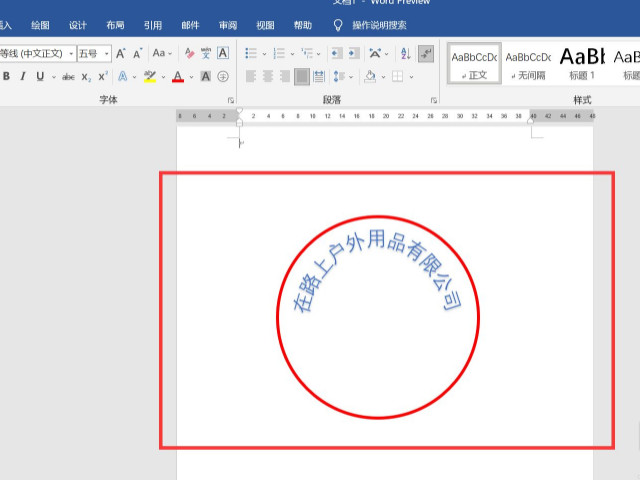Click the Numbering list icon
The width and height of the screenshot is (640, 480).
pos(279,53)
